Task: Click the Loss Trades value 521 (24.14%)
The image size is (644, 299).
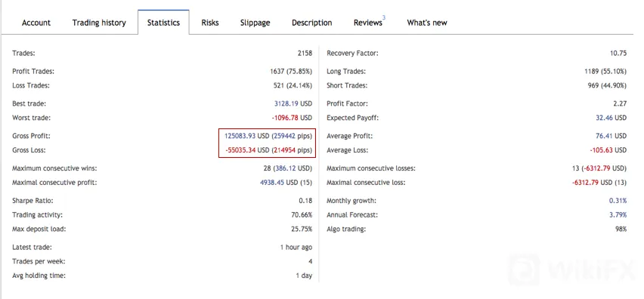Action: (293, 86)
